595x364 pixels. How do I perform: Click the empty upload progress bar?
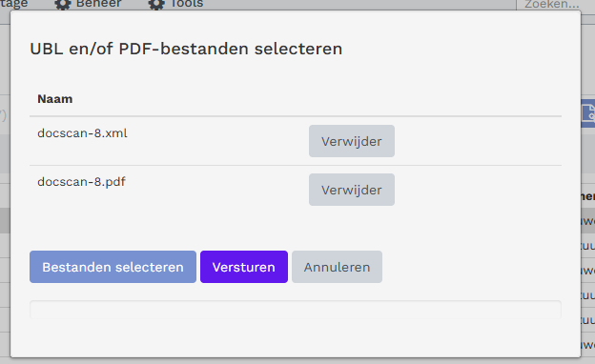(296, 310)
